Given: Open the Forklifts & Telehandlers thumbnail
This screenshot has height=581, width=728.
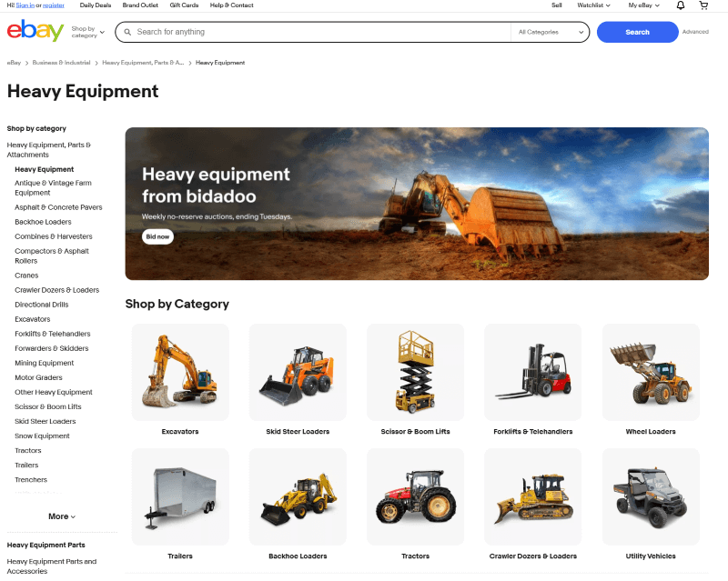Looking at the screenshot, I should click(532, 372).
